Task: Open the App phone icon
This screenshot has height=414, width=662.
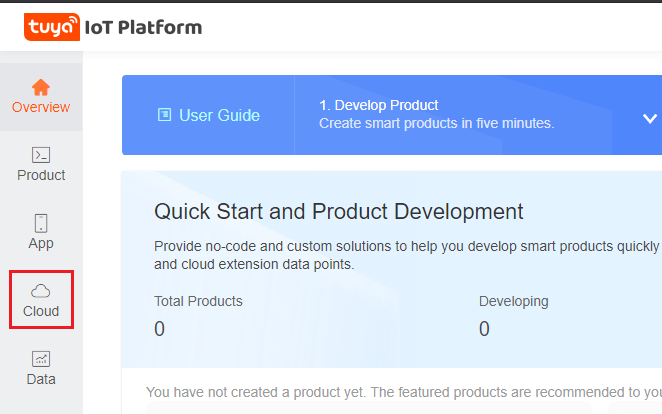Action: (x=41, y=223)
